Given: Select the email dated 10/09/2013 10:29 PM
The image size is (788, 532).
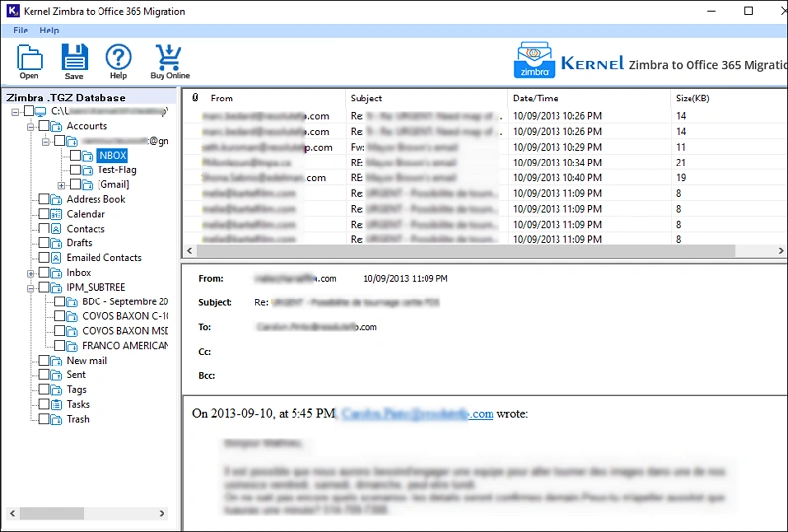Looking at the screenshot, I should (x=485, y=147).
